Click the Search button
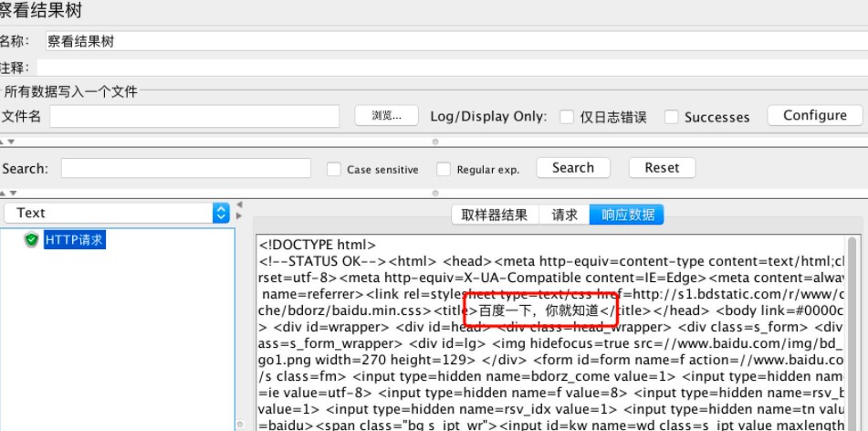The height and width of the screenshot is (431, 868). click(x=573, y=168)
